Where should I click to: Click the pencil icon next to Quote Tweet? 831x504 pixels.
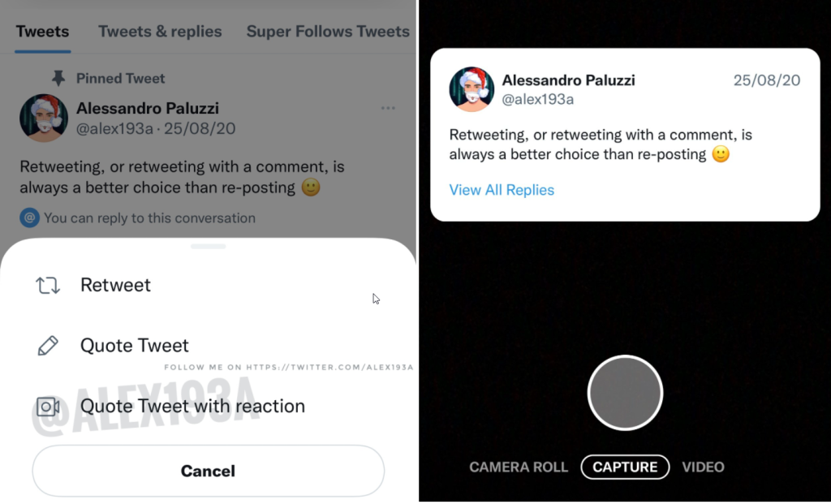pyautogui.click(x=48, y=346)
